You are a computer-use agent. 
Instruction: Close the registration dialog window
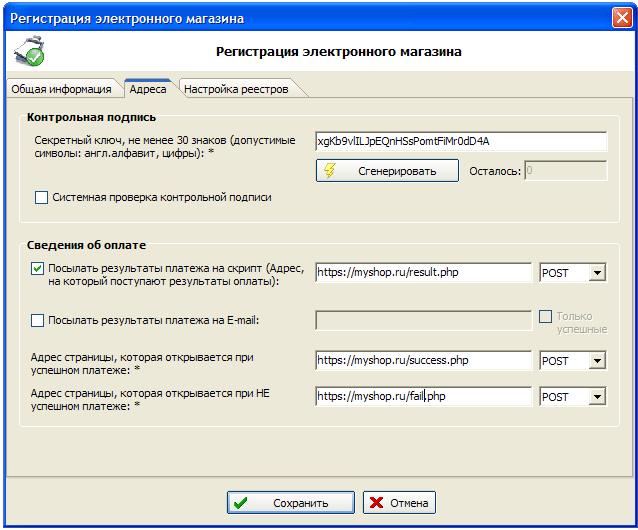click(x=621, y=18)
